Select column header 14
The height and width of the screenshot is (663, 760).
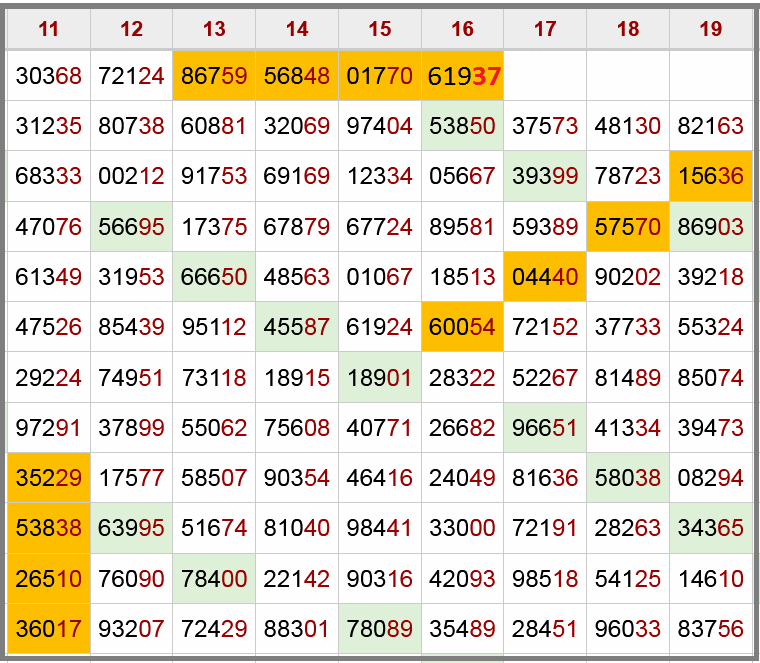click(297, 29)
